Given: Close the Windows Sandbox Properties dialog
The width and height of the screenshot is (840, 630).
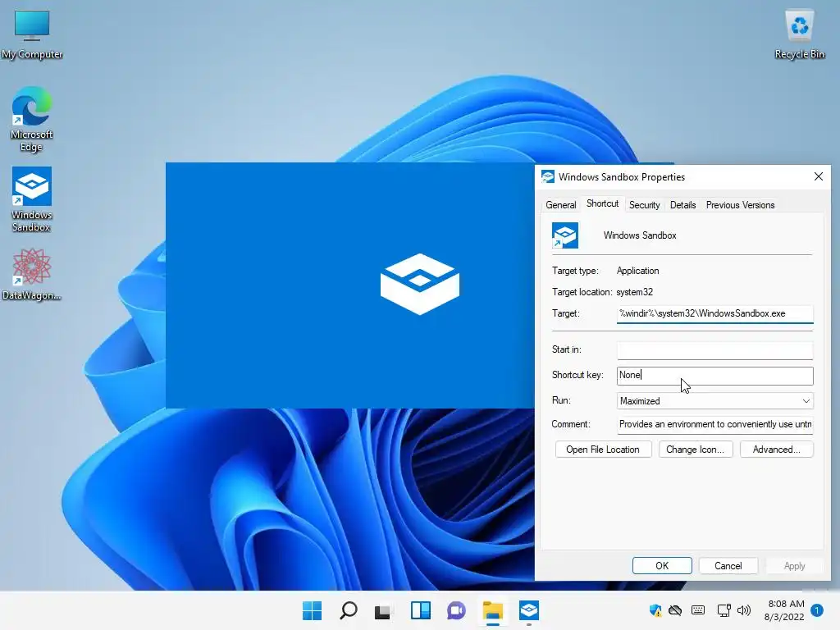Looking at the screenshot, I should tap(818, 177).
